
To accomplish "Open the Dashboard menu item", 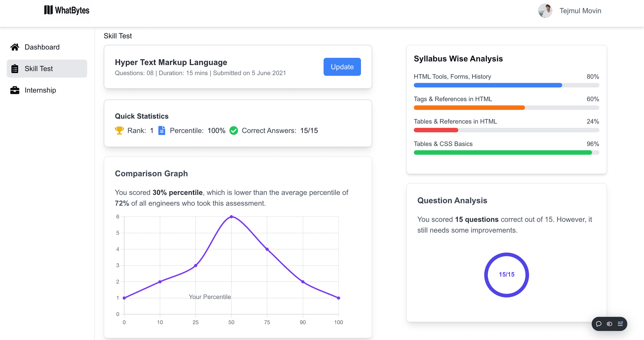I will click(x=42, y=47).
